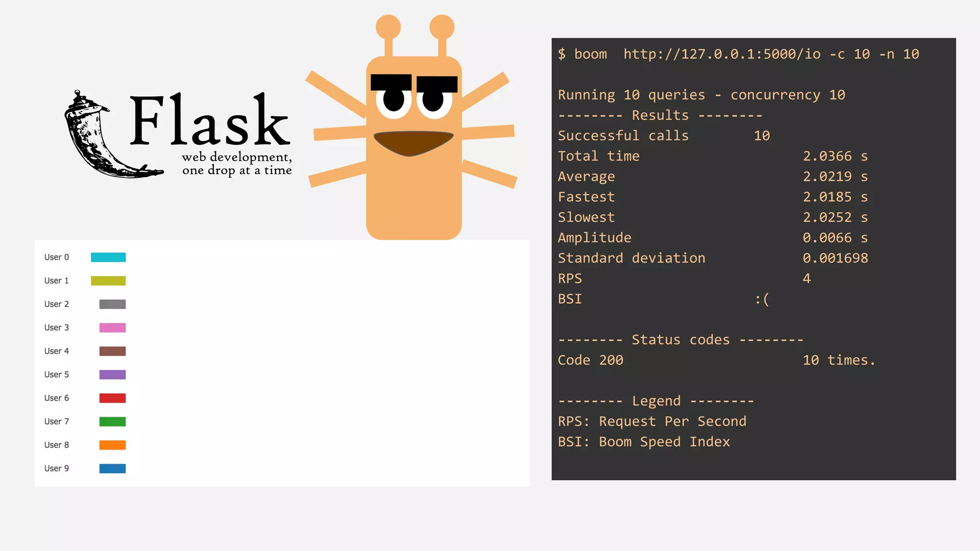Click the mascot's right eye

coord(434,101)
